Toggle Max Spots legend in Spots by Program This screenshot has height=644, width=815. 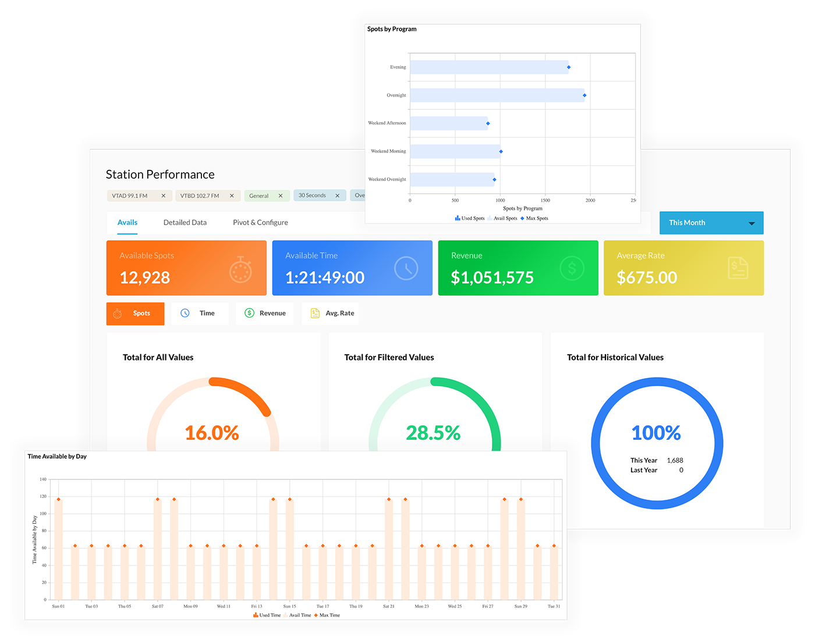534,219
